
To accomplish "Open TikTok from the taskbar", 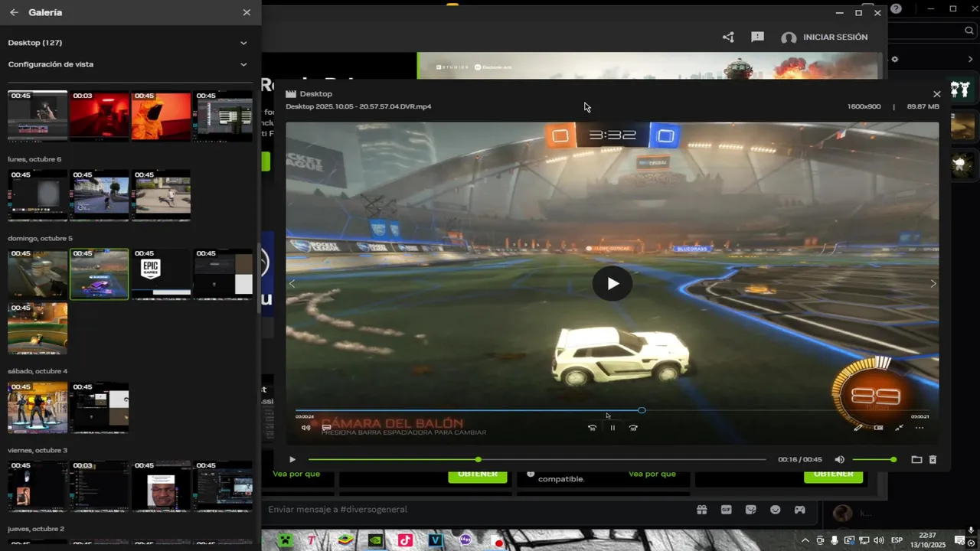I will click(405, 540).
